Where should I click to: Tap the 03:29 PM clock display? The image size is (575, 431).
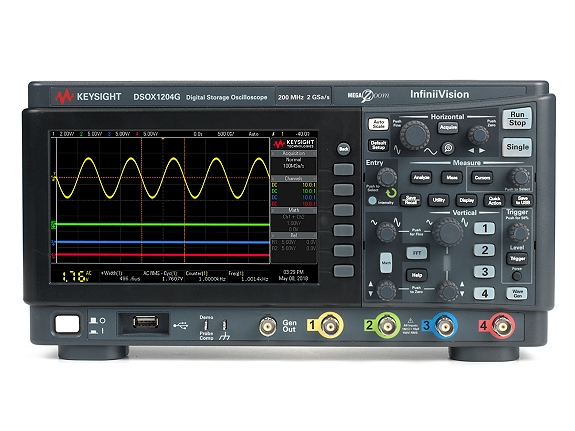coord(293,272)
